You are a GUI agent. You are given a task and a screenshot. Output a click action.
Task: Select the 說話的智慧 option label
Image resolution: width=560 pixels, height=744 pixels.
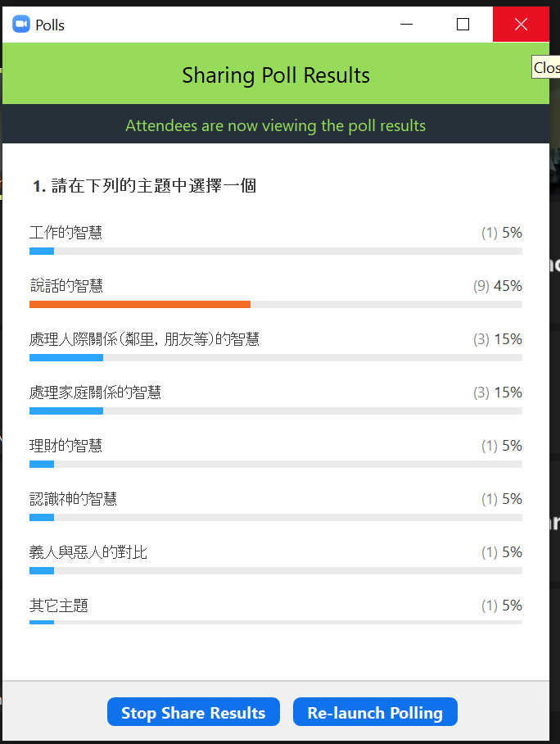pyautogui.click(x=66, y=286)
